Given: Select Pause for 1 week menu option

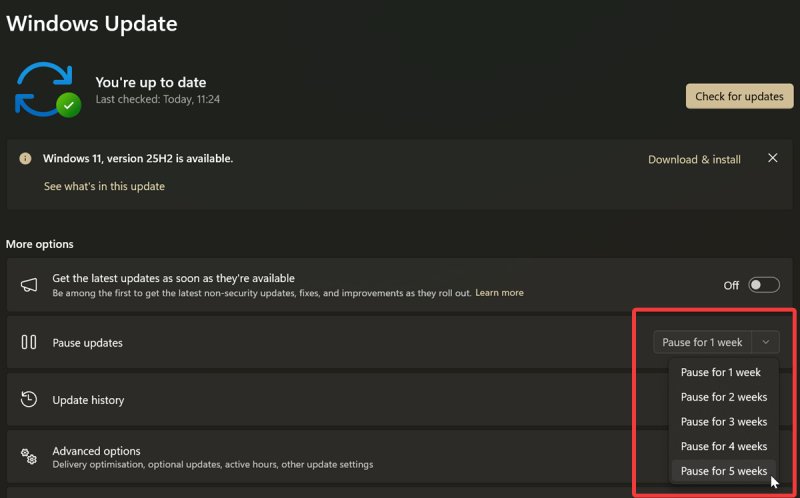Looking at the screenshot, I should point(721,372).
